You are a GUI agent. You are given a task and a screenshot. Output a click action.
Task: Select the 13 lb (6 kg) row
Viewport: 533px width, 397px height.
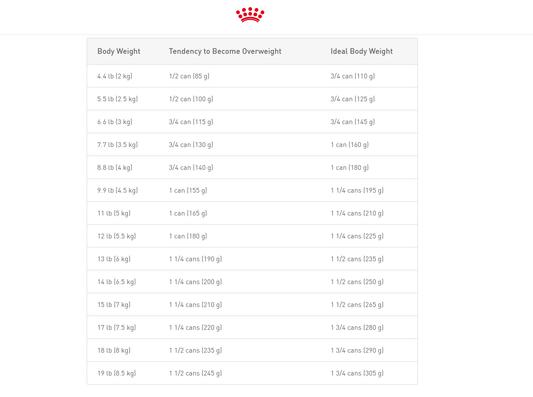(252, 259)
